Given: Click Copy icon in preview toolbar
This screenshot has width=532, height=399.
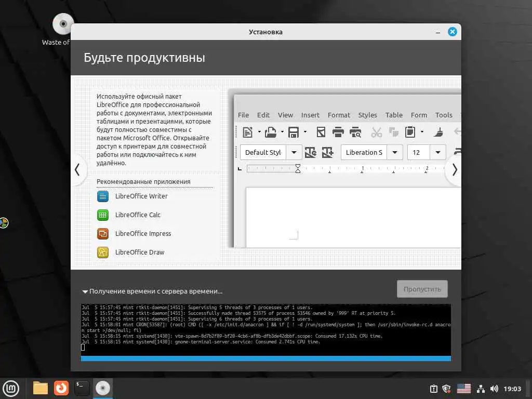Looking at the screenshot, I should coord(394,132).
